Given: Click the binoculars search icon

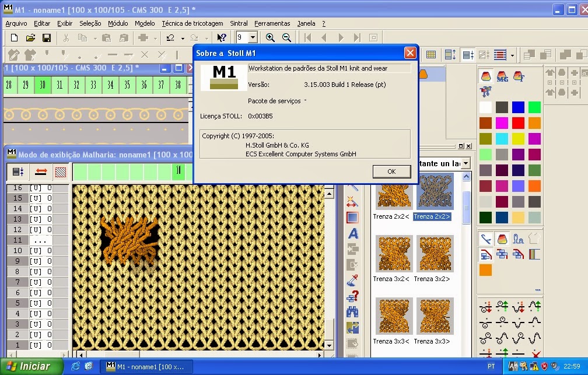Looking at the screenshot, I should (x=352, y=311).
